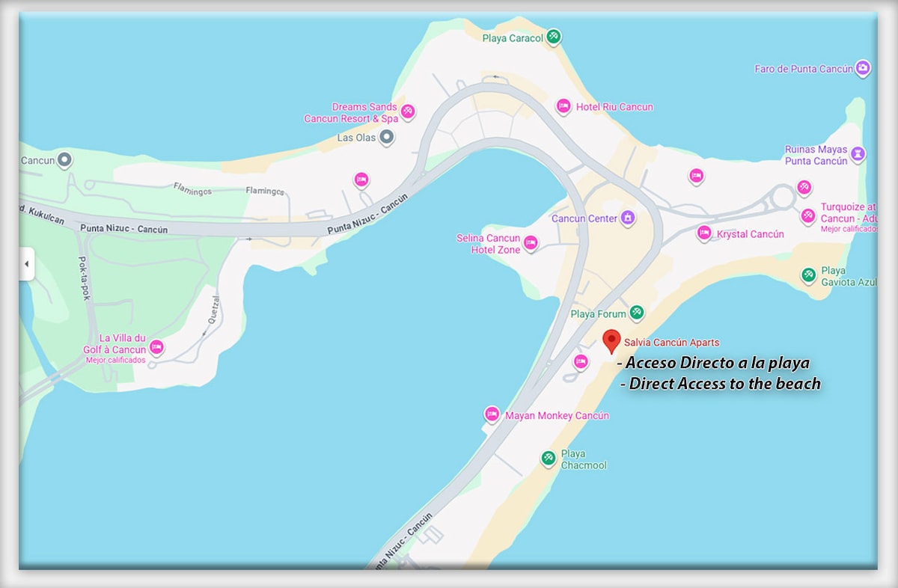The width and height of the screenshot is (898, 588).
Task: Open the Hotel Riu Cancun hotel icon
Action: [x=563, y=107]
